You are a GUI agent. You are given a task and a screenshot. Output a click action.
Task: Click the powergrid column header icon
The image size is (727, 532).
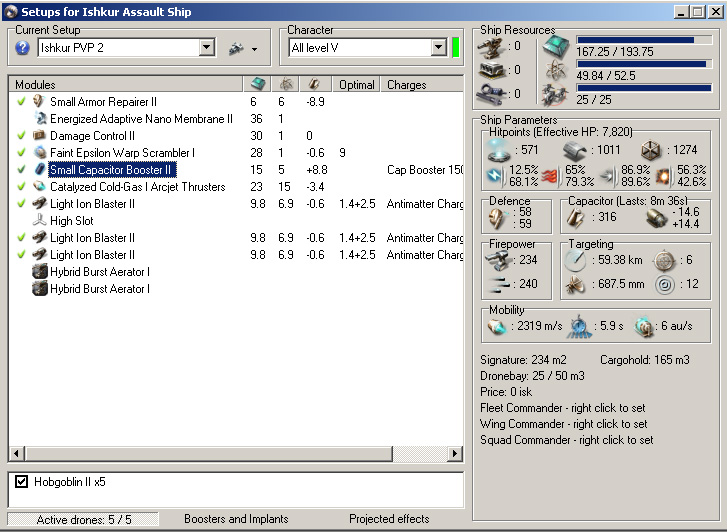pyautogui.click(x=286, y=84)
